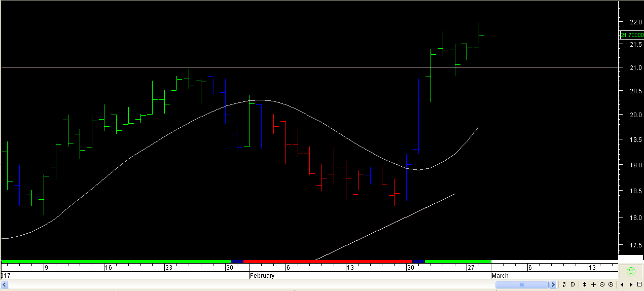
Task: Click the horizontal scrollbar thumb
Action: pyautogui.click(x=522, y=285)
